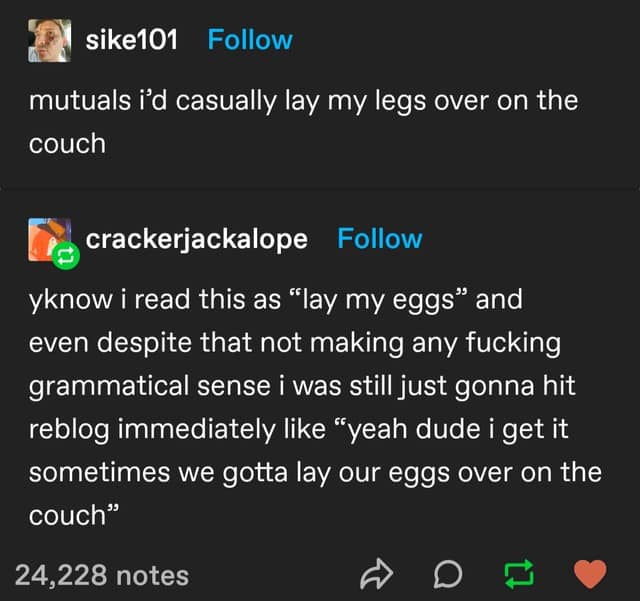Open replies with the speech bubble icon

(448, 574)
